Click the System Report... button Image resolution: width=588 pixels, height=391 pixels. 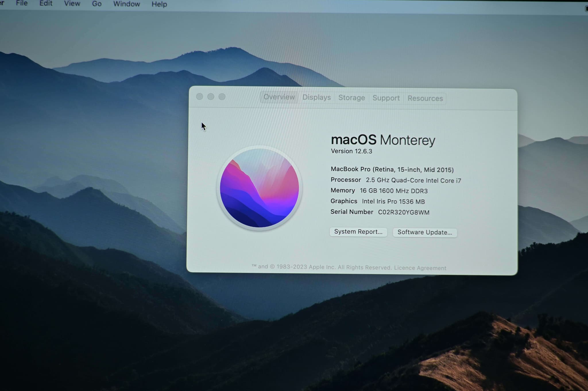coord(358,232)
